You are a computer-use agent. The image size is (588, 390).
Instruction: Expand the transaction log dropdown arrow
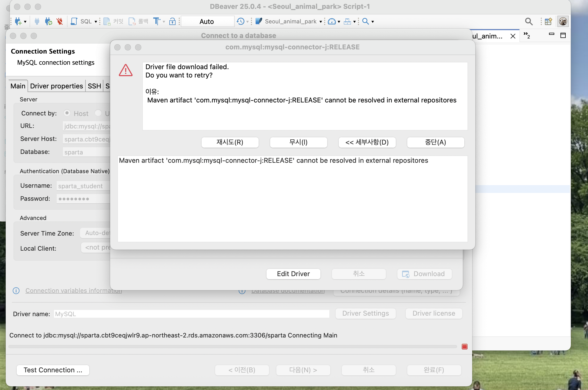click(248, 22)
